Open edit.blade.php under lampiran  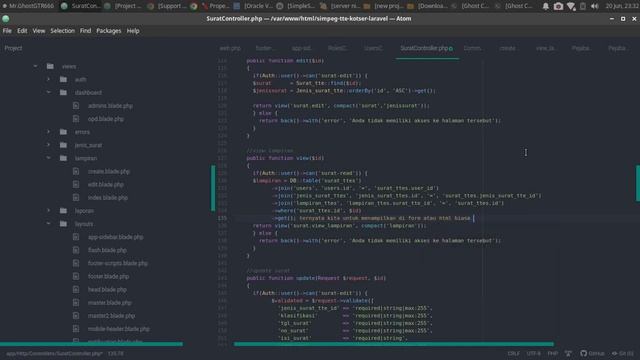click(x=106, y=184)
